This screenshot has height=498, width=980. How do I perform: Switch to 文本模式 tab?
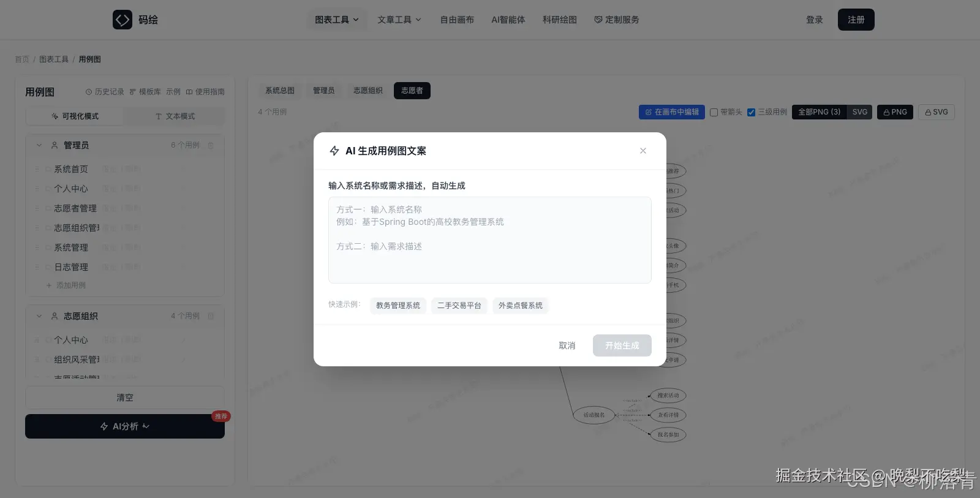[175, 116]
